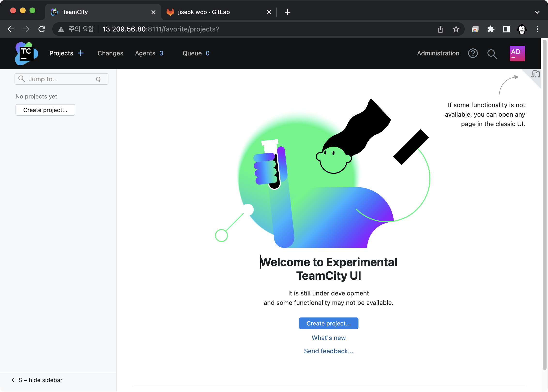The width and height of the screenshot is (548, 392).
Task: Go back with browser back arrow
Action: [11, 29]
